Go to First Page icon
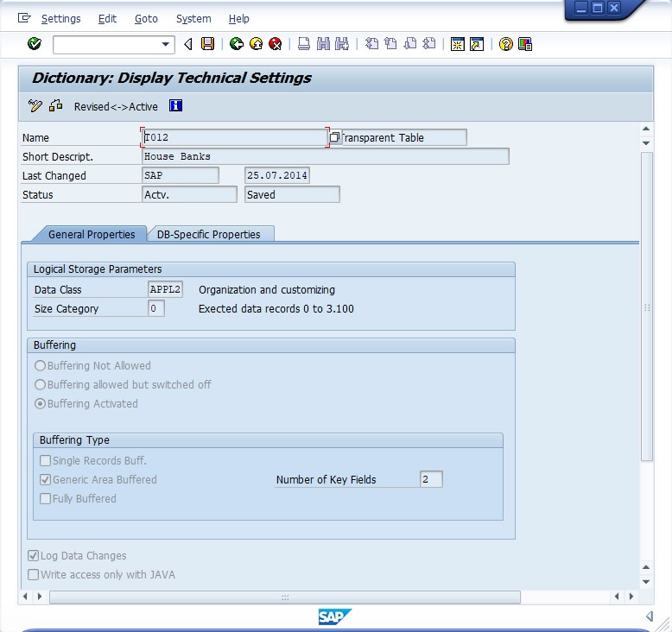The image size is (672, 632). pos(371,44)
